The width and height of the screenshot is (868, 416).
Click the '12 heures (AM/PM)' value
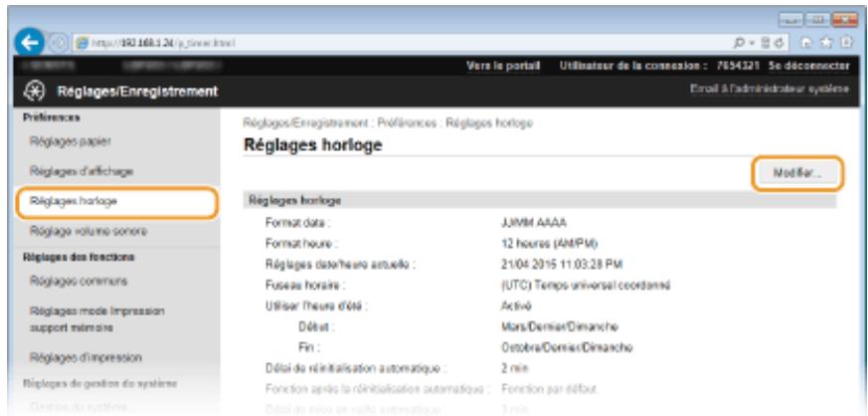[549, 244]
